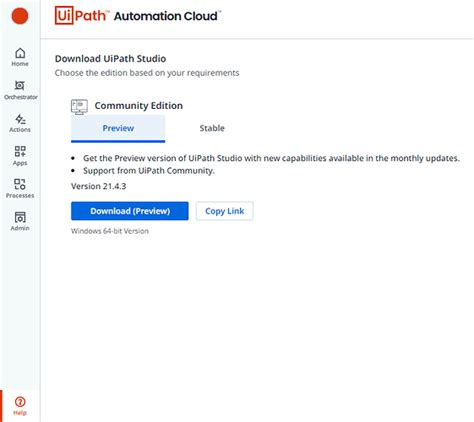Switch to the Stable tab
Image resolution: width=474 pixels, height=422 pixels.
point(212,128)
